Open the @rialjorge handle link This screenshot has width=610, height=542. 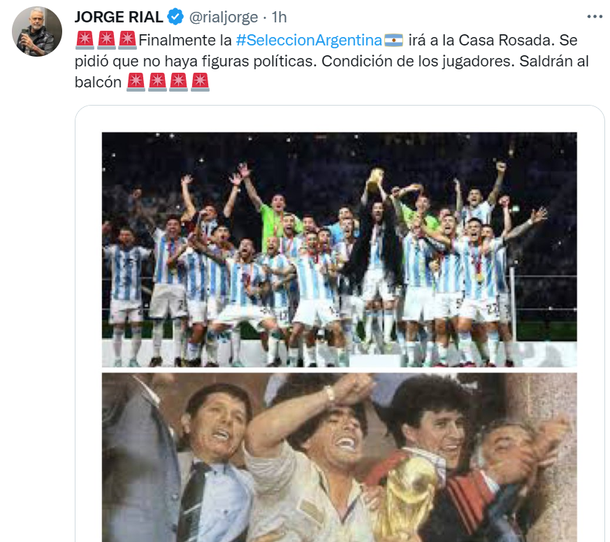click(223, 17)
